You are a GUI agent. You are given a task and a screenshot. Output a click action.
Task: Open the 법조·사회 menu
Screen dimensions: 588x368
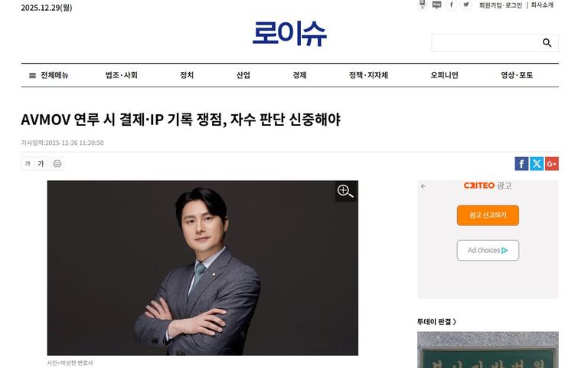(x=121, y=75)
